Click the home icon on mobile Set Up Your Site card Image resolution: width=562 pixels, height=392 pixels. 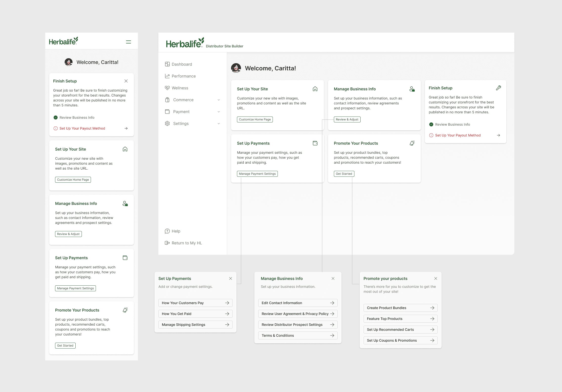125,149
